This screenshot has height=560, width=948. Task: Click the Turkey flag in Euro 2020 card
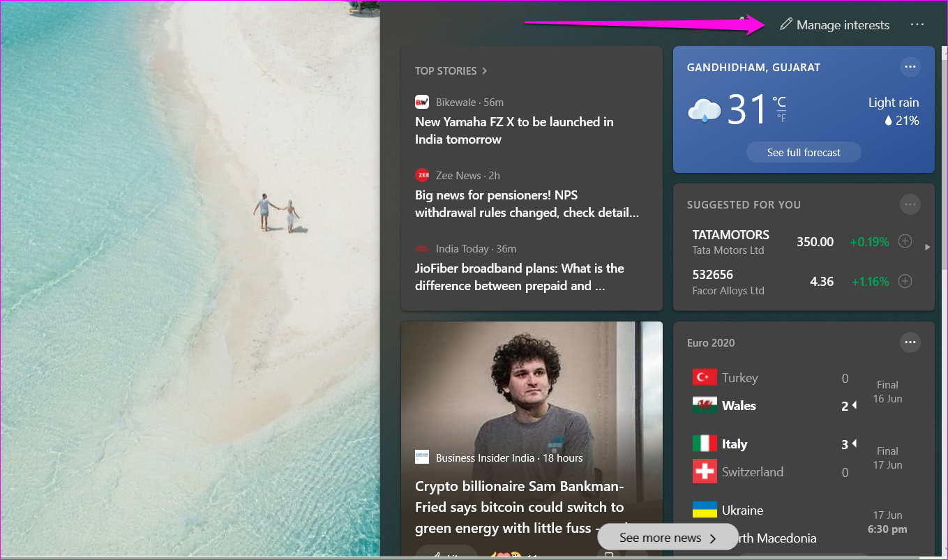[705, 377]
